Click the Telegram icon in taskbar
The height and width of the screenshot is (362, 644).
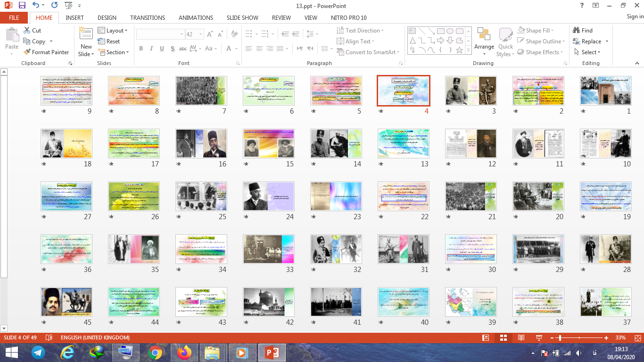click(38, 352)
